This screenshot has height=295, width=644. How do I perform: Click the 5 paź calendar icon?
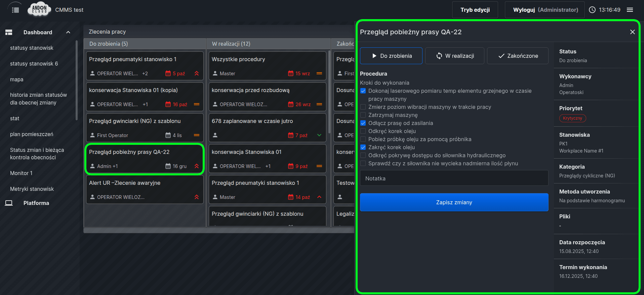[x=168, y=74]
